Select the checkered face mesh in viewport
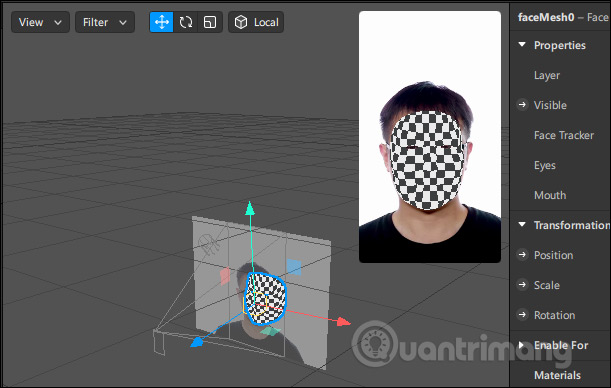Screen dimensions: 611x388 265,299
